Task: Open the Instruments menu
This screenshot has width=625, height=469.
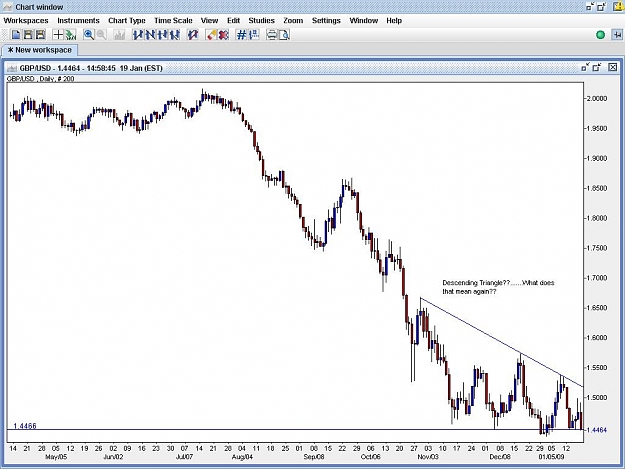Action: [78, 20]
